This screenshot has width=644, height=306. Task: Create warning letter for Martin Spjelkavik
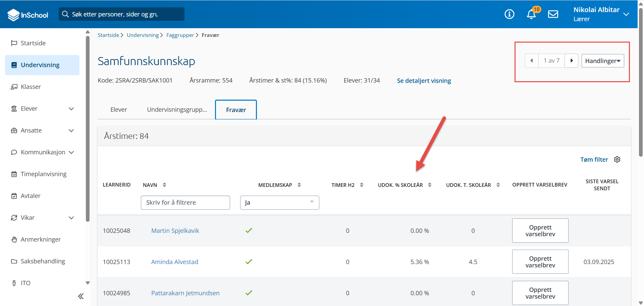540,231
